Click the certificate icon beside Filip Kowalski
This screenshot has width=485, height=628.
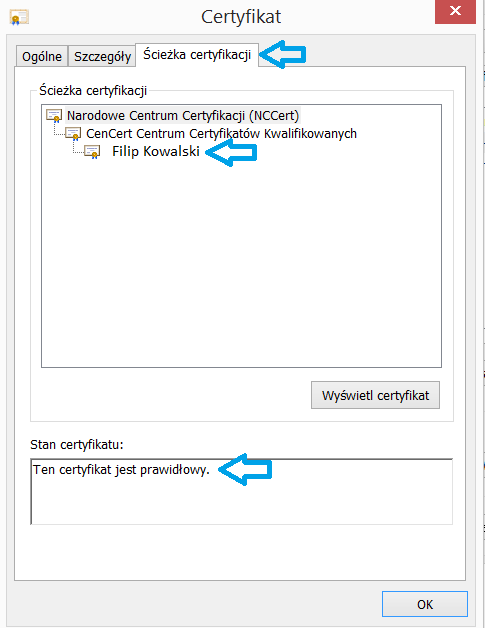(x=92, y=151)
